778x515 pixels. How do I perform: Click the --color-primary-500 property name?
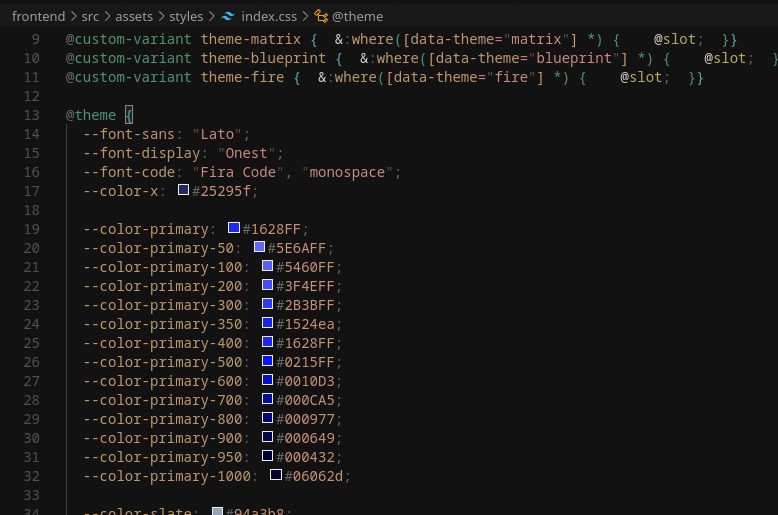(x=163, y=362)
